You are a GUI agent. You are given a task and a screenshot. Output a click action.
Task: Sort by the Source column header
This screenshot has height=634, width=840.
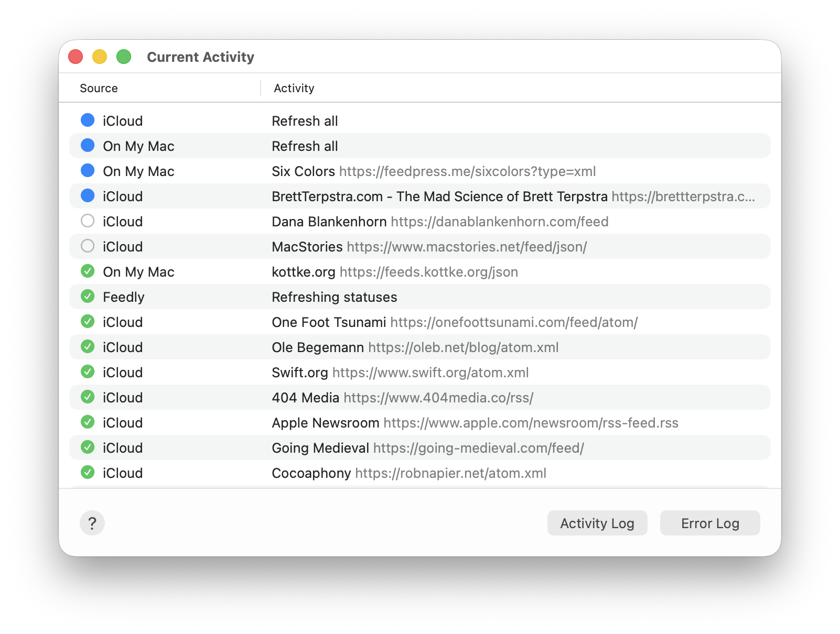[x=99, y=88]
